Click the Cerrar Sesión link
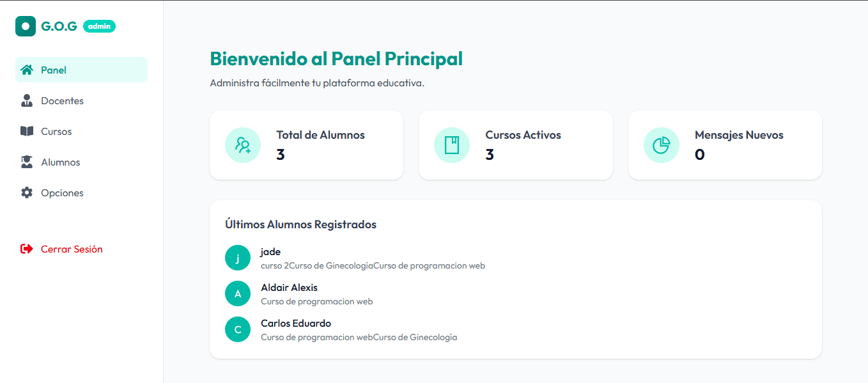The width and height of the screenshot is (868, 383). coord(72,249)
